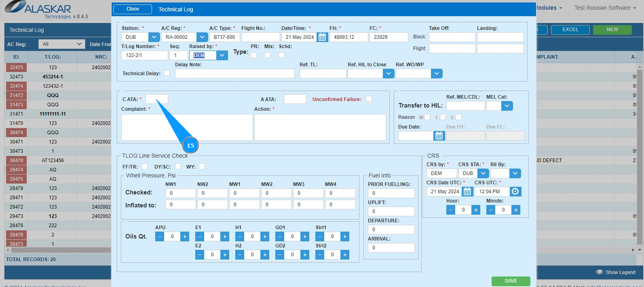Screen dimensions: 644x287
Task: Open the AC Reg filter dropdown
Action: coord(61,44)
